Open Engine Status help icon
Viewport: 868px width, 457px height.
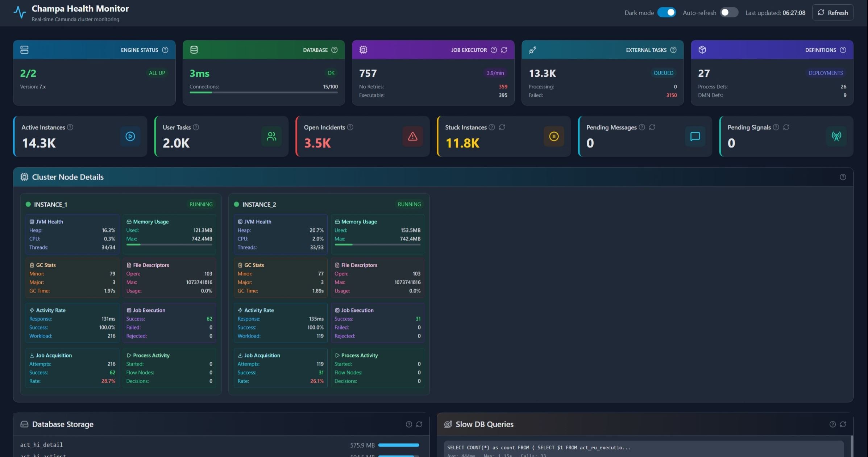165,50
